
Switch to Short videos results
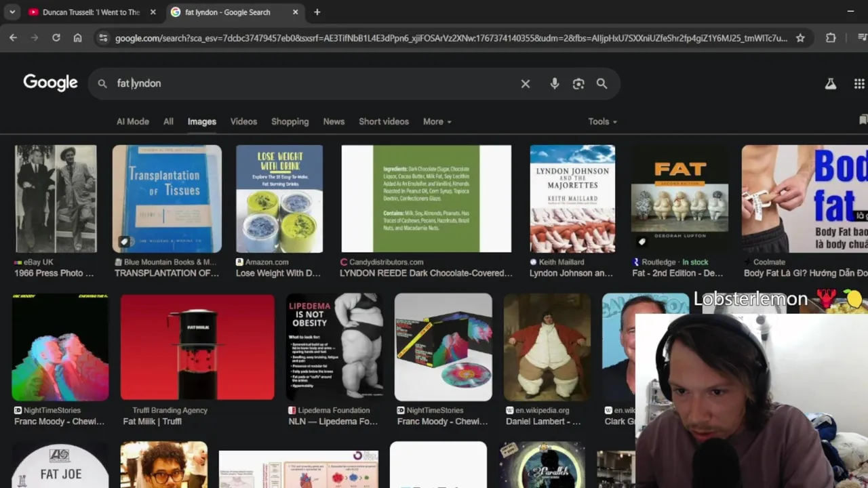[384, 121]
